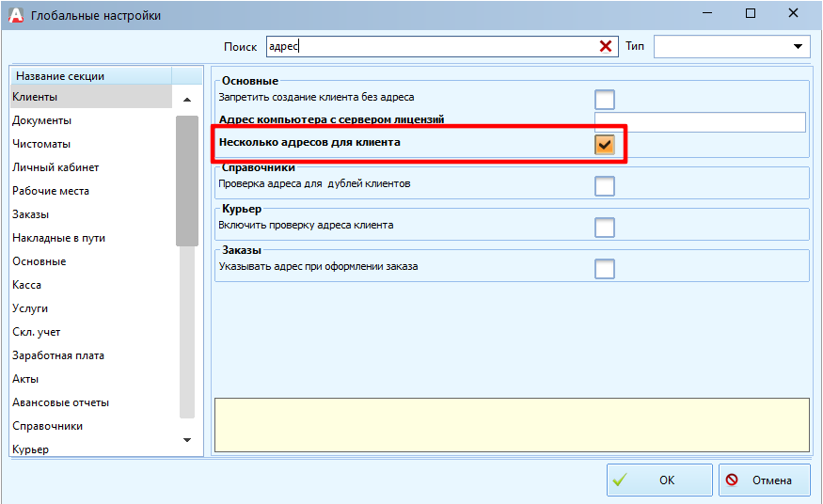Click the application logo in title bar
Image resolution: width=823 pixels, height=504 pixels.
[x=15, y=15]
